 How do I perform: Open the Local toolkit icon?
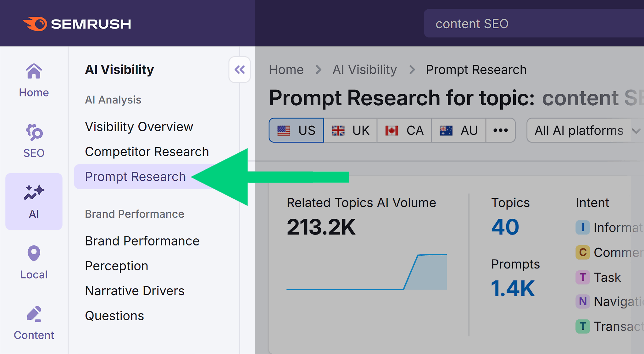(x=34, y=262)
